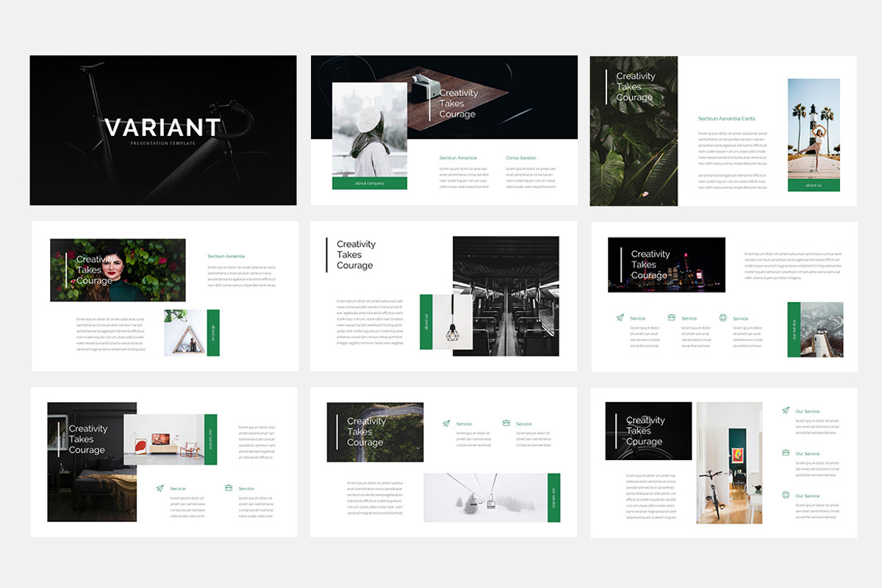The image size is (882, 588).
Task: Select the black-and-white train interior photo
Action: click(x=506, y=296)
